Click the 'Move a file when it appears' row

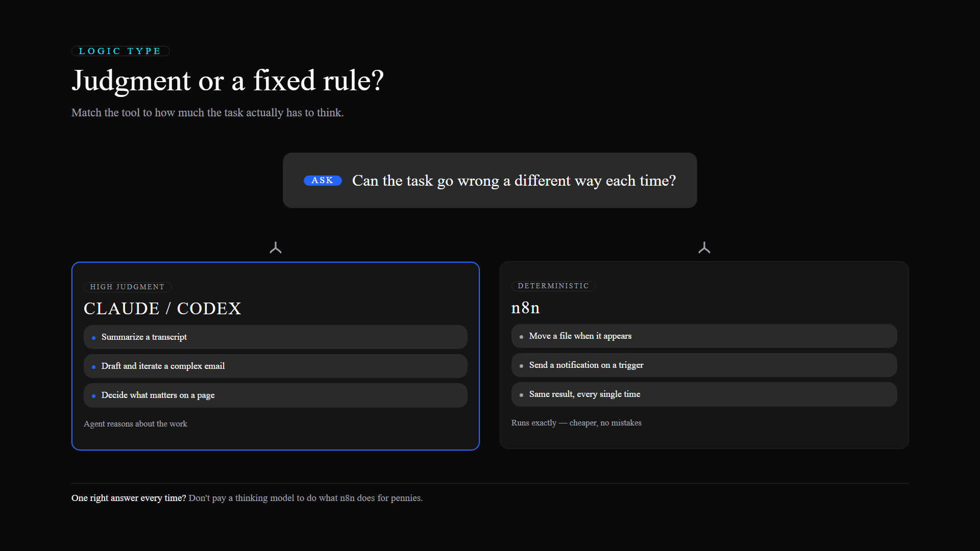[x=704, y=336]
